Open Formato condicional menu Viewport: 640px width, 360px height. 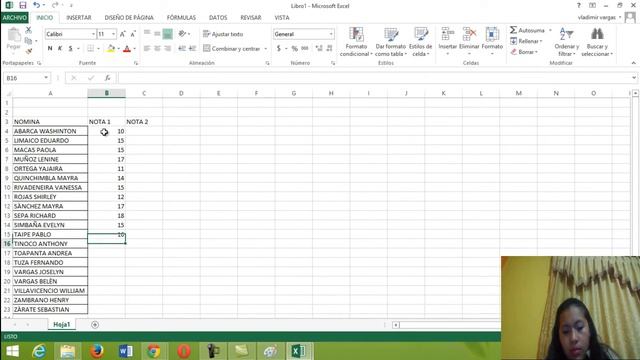356,42
